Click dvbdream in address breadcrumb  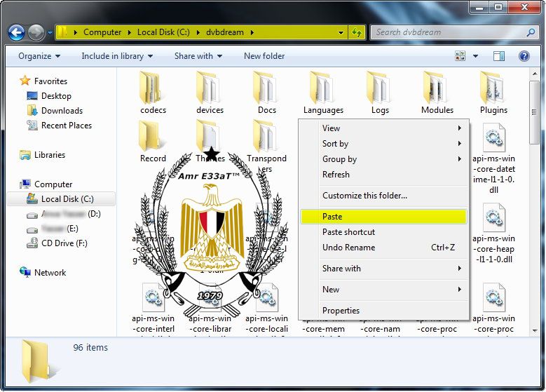(x=224, y=32)
